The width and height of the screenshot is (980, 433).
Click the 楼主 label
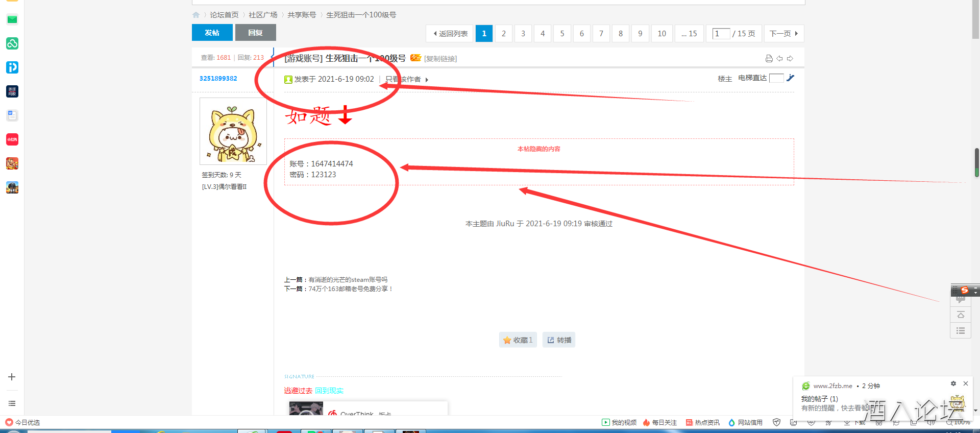[725, 79]
